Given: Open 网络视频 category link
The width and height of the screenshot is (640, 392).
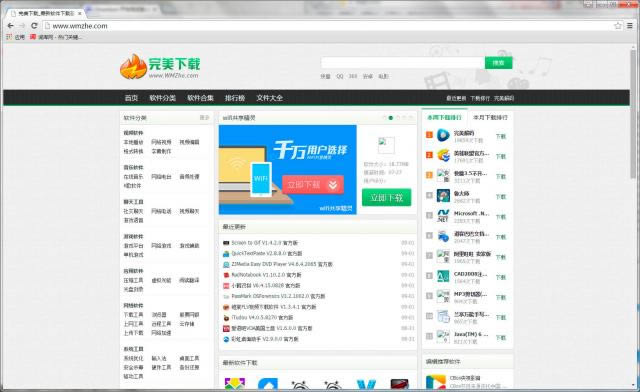Looking at the screenshot, I should coord(161,142).
